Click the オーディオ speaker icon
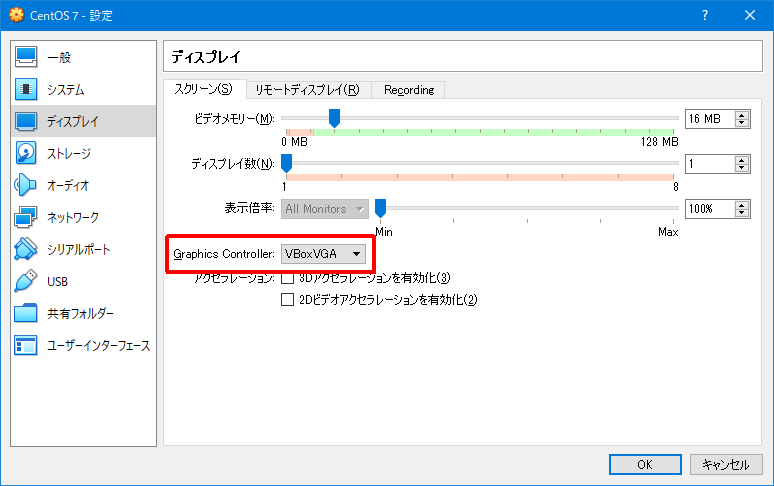Image resolution: width=774 pixels, height=486 pixels. click(x=26, y=186)
